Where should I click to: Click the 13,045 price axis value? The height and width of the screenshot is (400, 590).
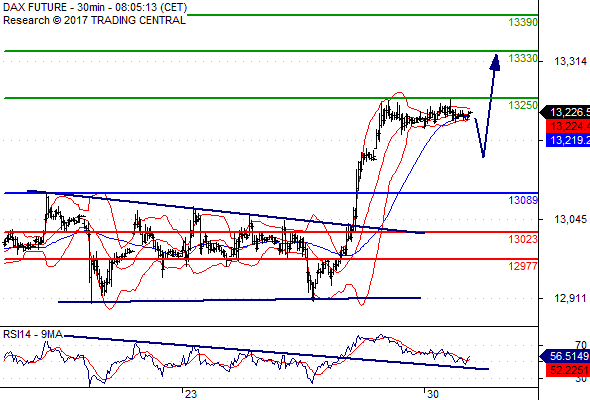pyautogui.click(x=570, y=219)
